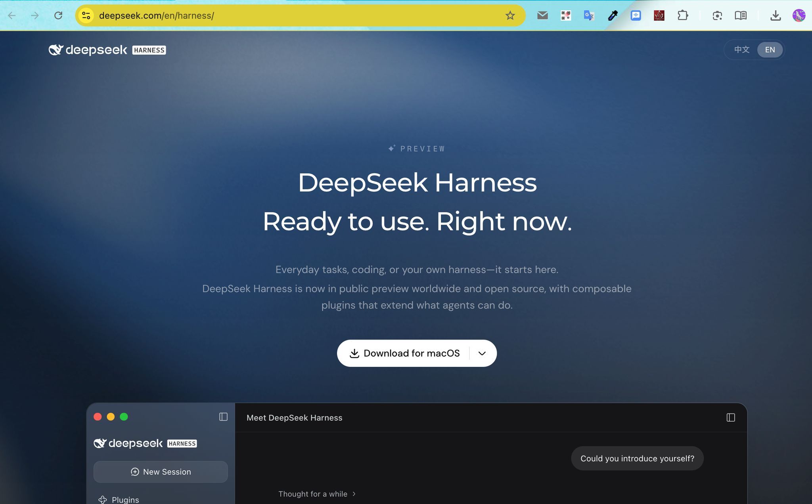The image size is (812, 504).
Task: Open the blue voice chat extension
Action: [x=636, y=15]
